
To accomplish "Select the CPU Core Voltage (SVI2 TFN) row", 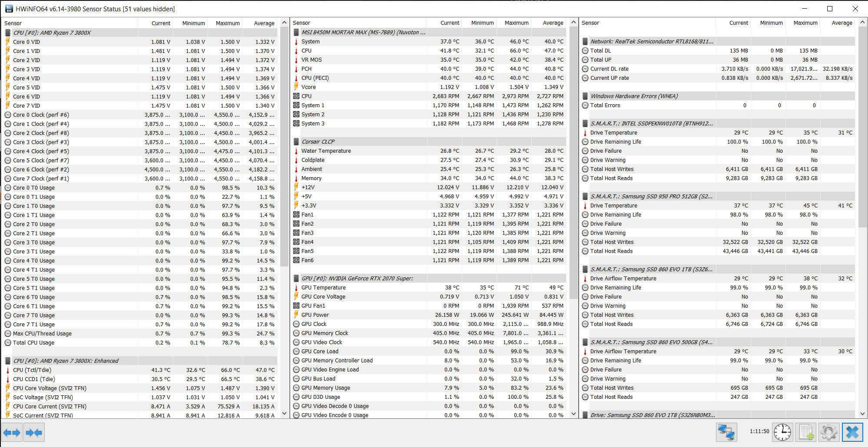I will point(140,388).
